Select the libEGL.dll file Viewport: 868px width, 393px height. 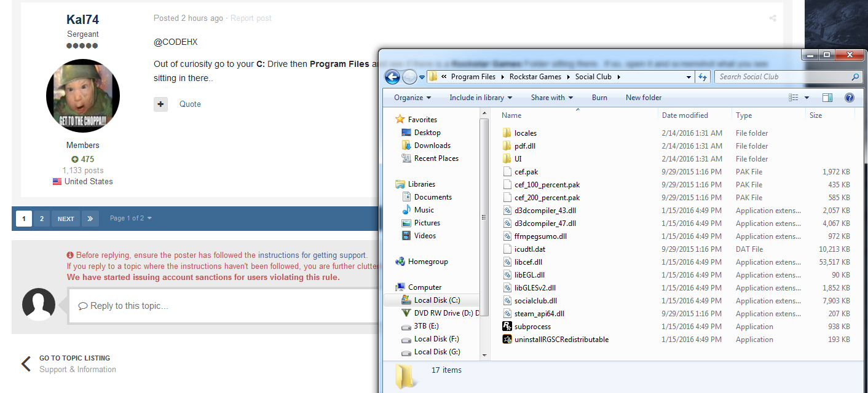tap(529, 275)
